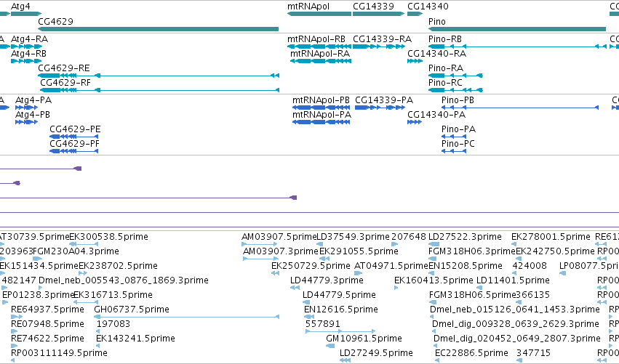Click transcript CG14339-RA
This screenshot has height=364, width=619.
(x=382, y=39)
